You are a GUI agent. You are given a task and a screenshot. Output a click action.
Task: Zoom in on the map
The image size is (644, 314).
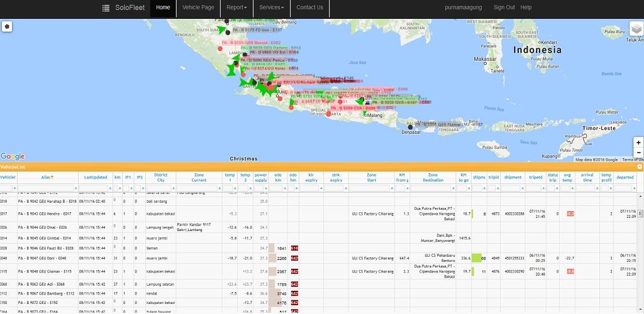point(638,143)
